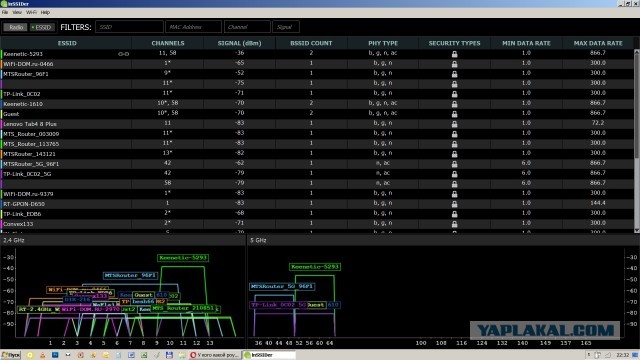Click the lock icon for Keenetic-1610
The width and height of the screenshot is (640, 360).
point(454,104)
